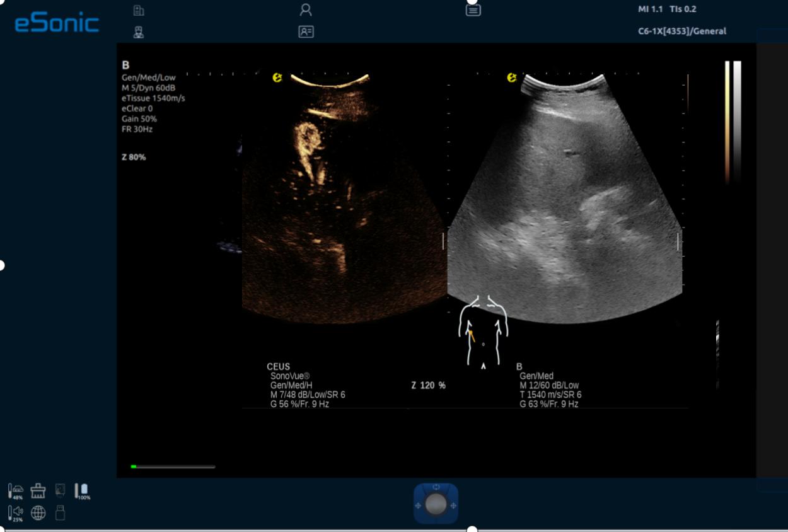Click the cleaning brush icon

click(x=38, y=491)
